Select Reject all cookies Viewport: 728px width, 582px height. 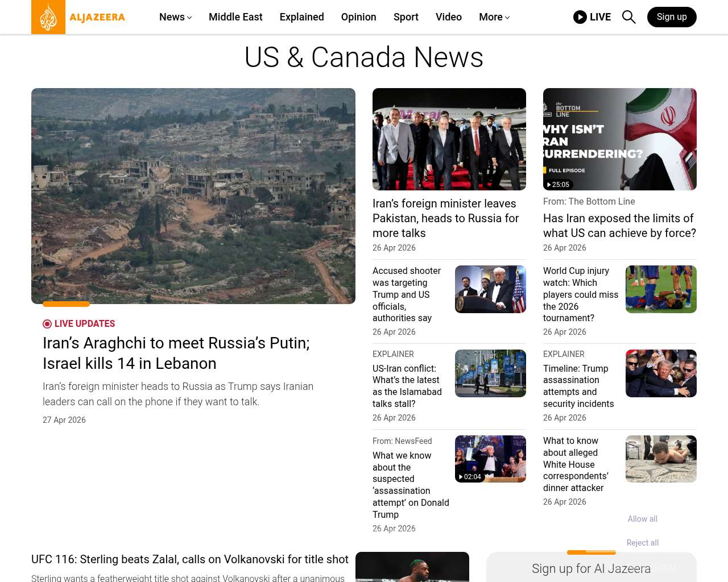(642, 543)
